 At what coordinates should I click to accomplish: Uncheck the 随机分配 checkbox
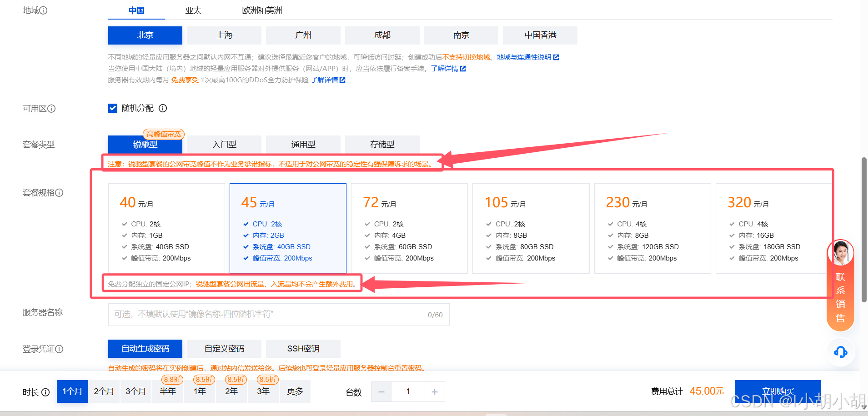pyautogui.click(x=113, y=108)
